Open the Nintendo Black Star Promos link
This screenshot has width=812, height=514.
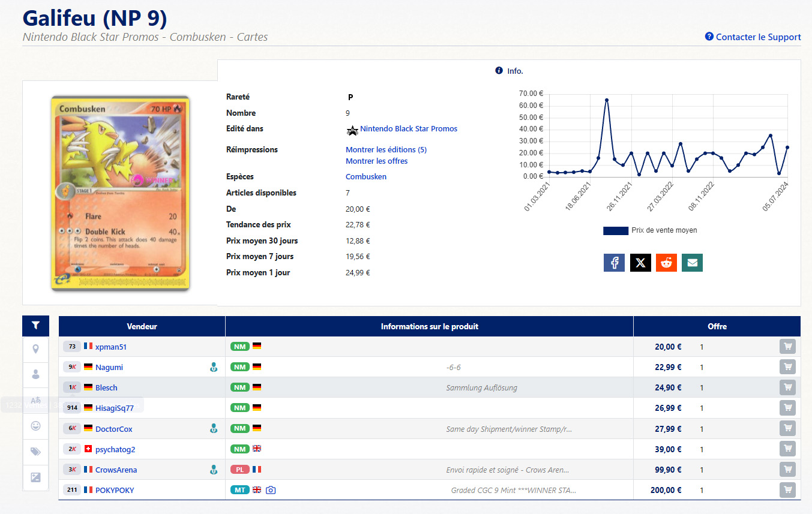point(408,129)
